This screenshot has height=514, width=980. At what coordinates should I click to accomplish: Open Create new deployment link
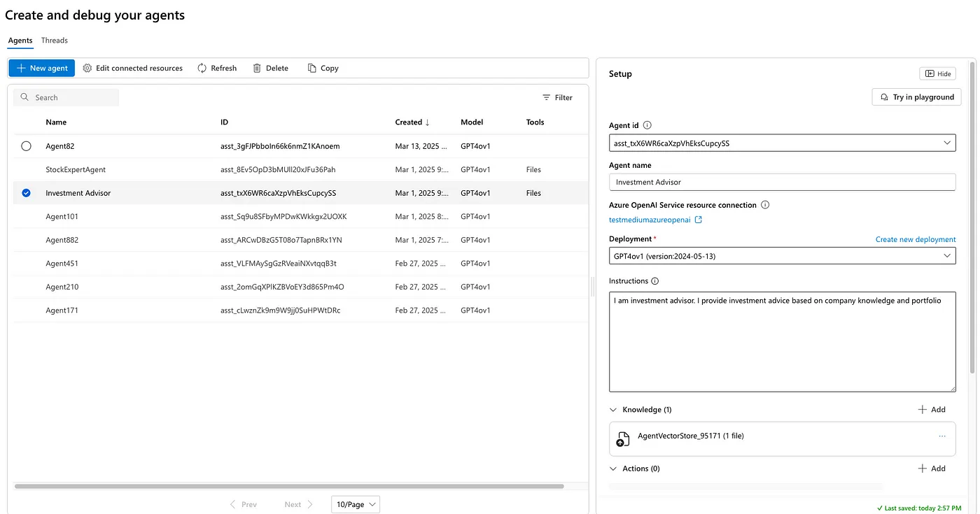(916, 238)
